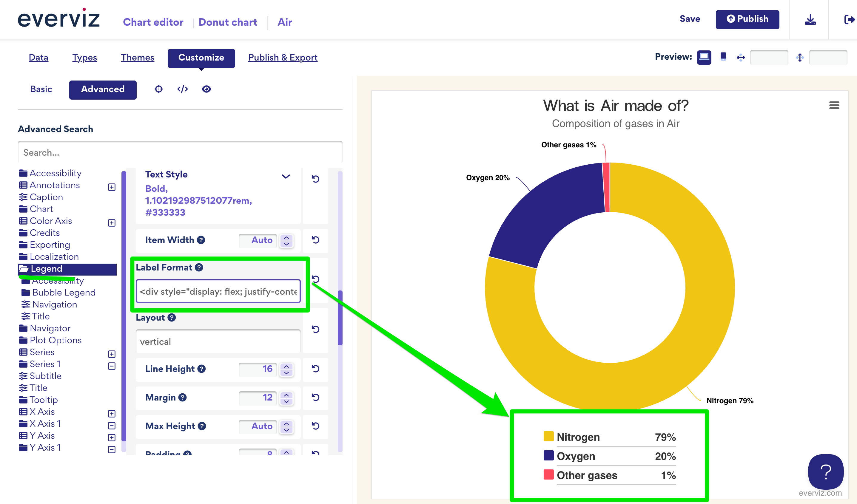Expand the Annotations tree node

coord(112,187)
